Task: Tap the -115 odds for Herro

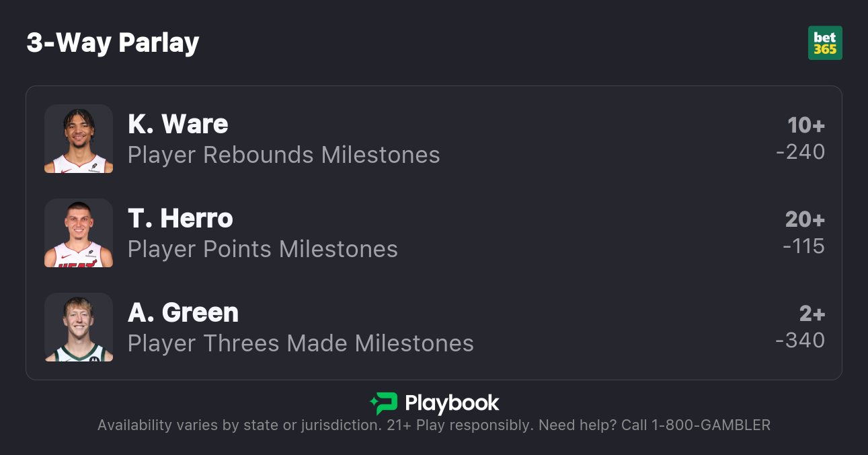Action: pyautogui.click(x=803, y=246)
